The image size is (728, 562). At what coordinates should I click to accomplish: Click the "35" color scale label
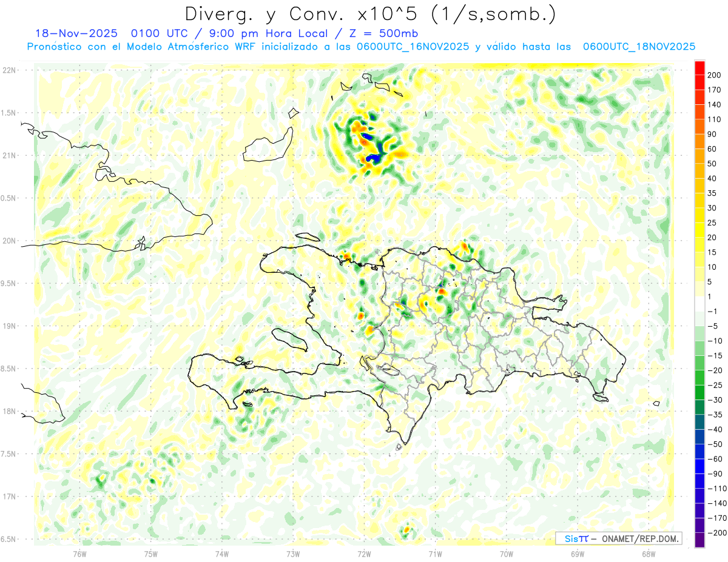[712, 193]
